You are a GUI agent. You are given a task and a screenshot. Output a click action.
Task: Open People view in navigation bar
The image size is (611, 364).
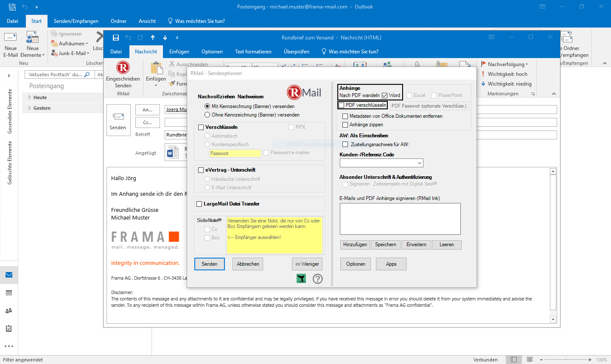point(9,311)
